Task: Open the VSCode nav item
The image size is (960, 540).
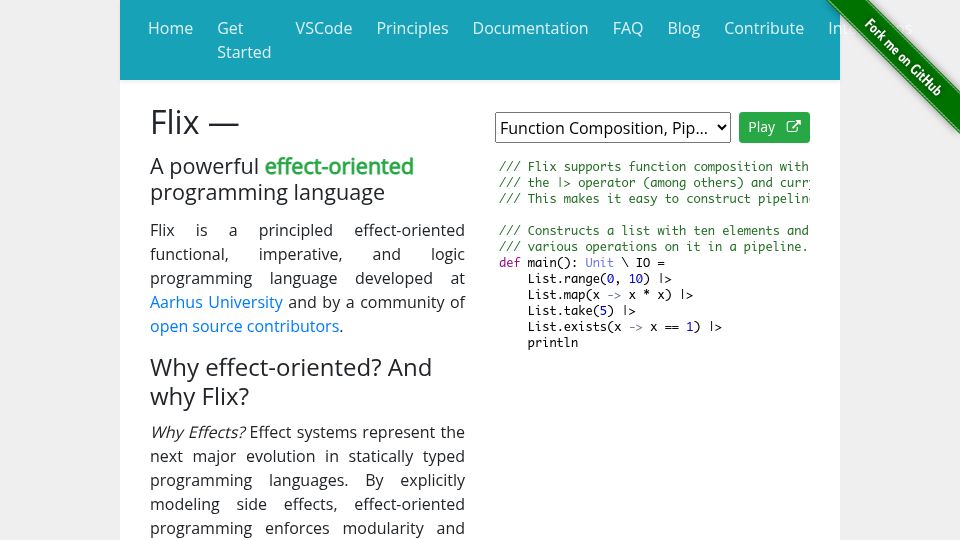Action: pyautogui.click(x=323, y=28)
